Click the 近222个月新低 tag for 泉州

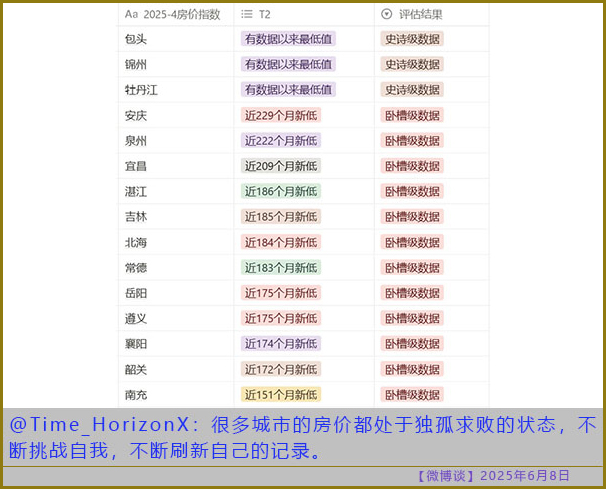tap(280, 141)
